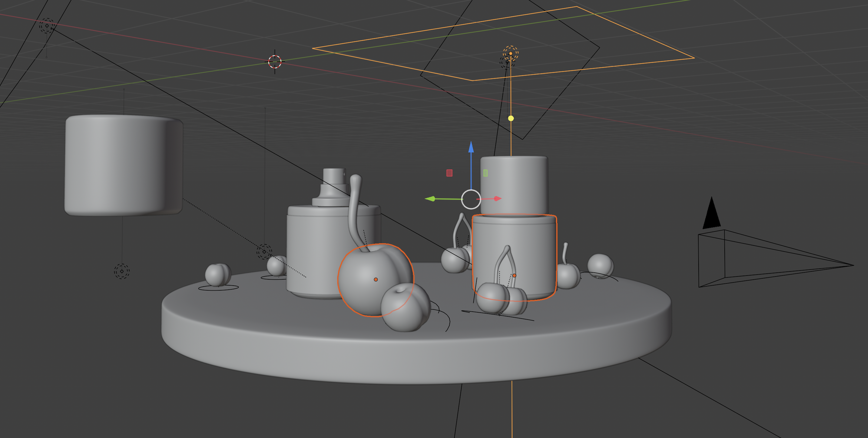The height and width of the screenshot is (438, 868).
Task: Select the small cherry at platform's left edge
Action: (217, 275)
